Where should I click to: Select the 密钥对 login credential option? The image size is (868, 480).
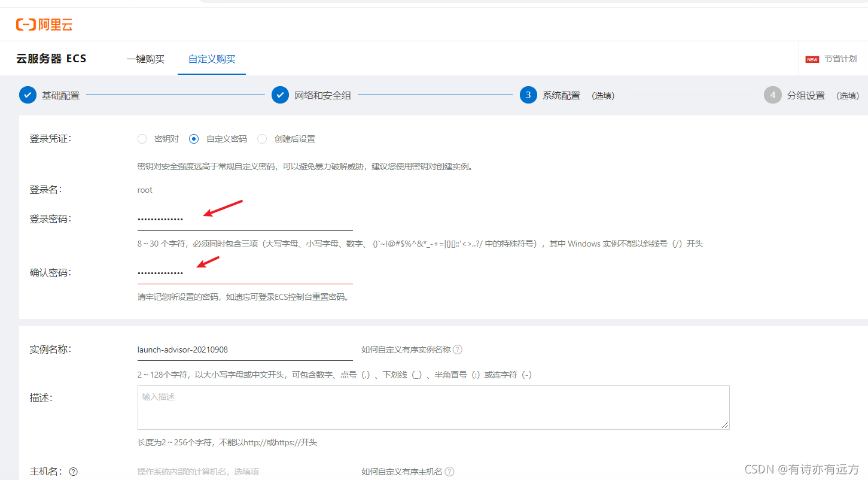click(x=142, y=138)
